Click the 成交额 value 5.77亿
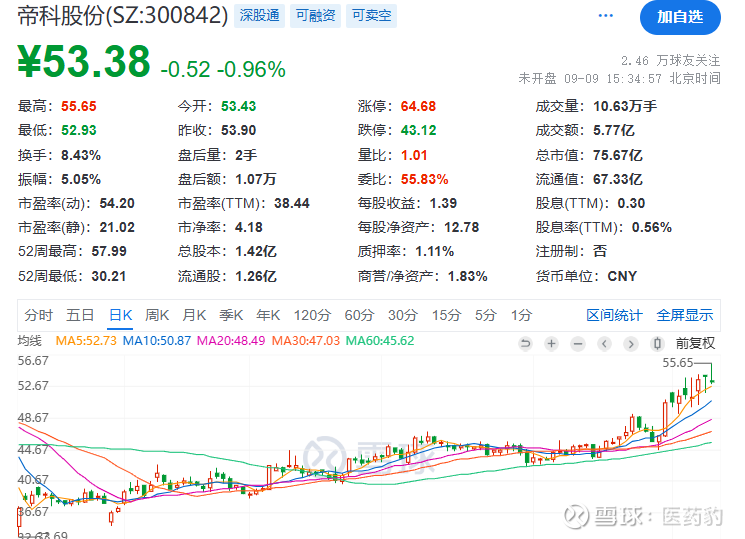 tap(613, 130)
